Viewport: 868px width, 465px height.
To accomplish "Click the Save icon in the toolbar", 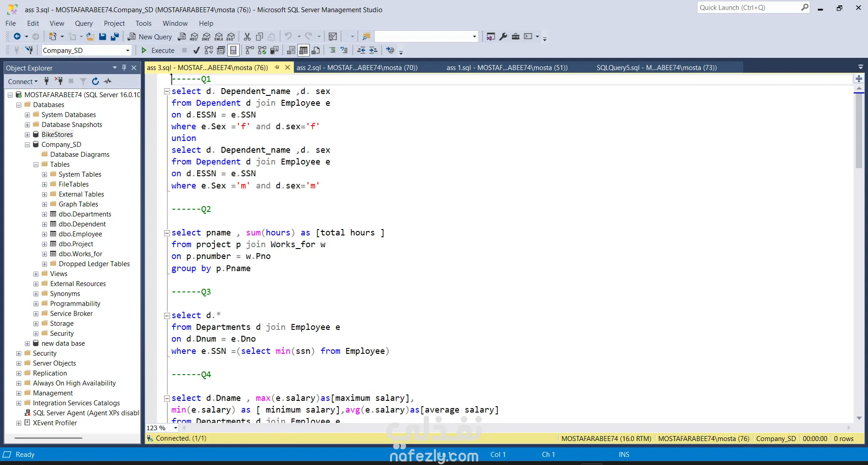I will 103,37.
